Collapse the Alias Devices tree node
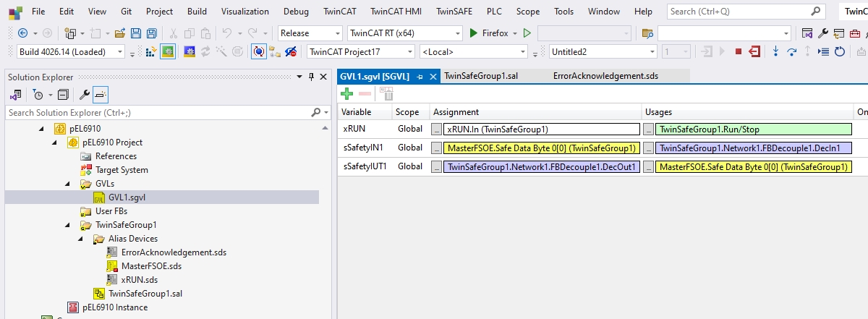This screenshot has height=319, width=868. 81,239
